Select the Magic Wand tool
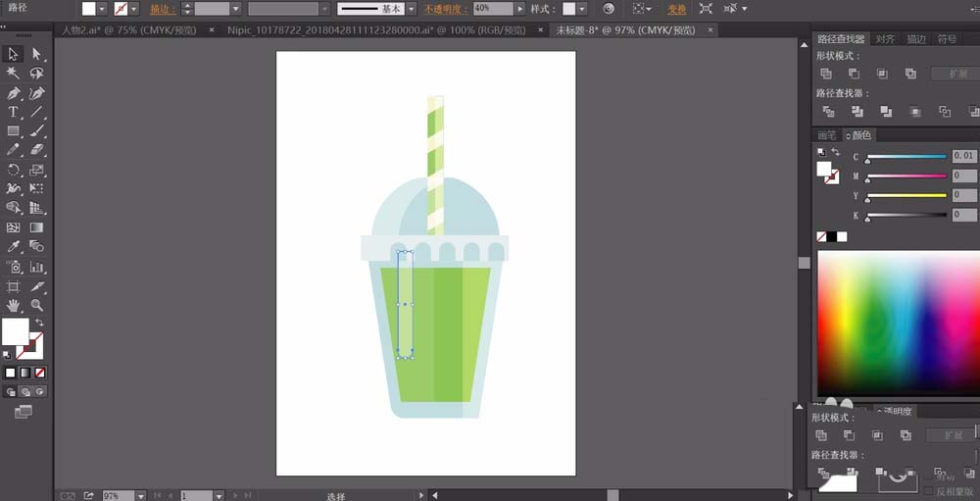This screenshot has width=980, height=501. [13, 74]
